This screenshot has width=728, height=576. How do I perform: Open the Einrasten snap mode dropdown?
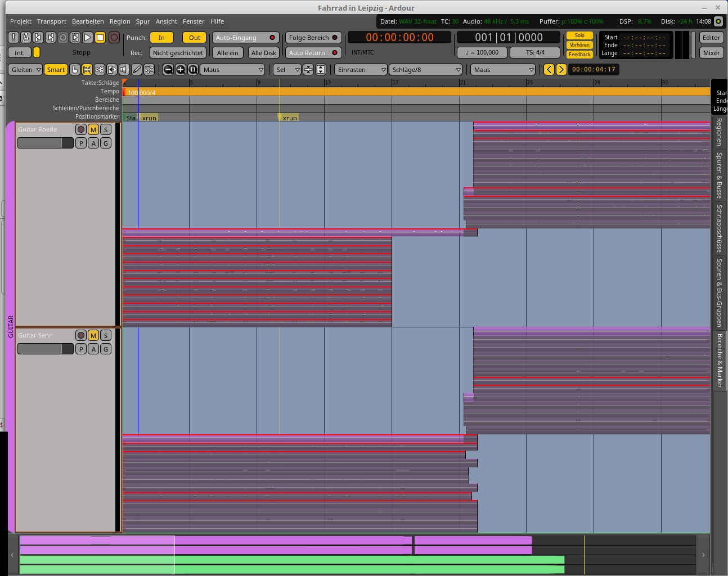tap(361, 70)
